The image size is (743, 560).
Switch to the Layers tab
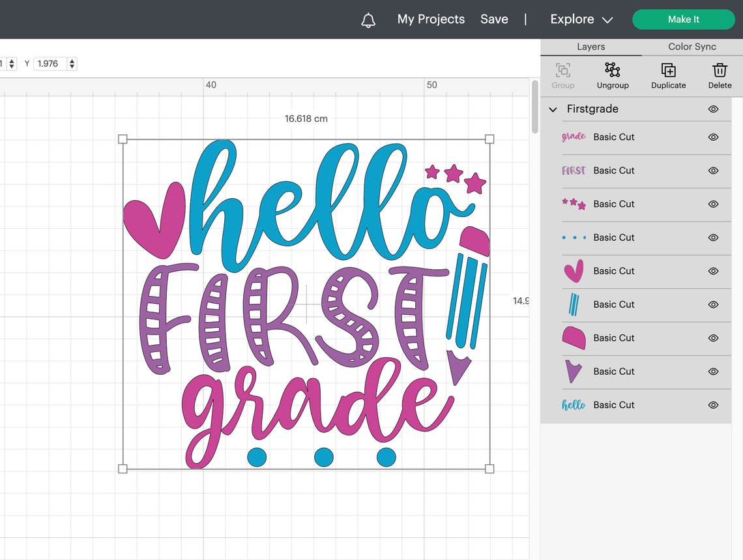click(x=590, y=46)
